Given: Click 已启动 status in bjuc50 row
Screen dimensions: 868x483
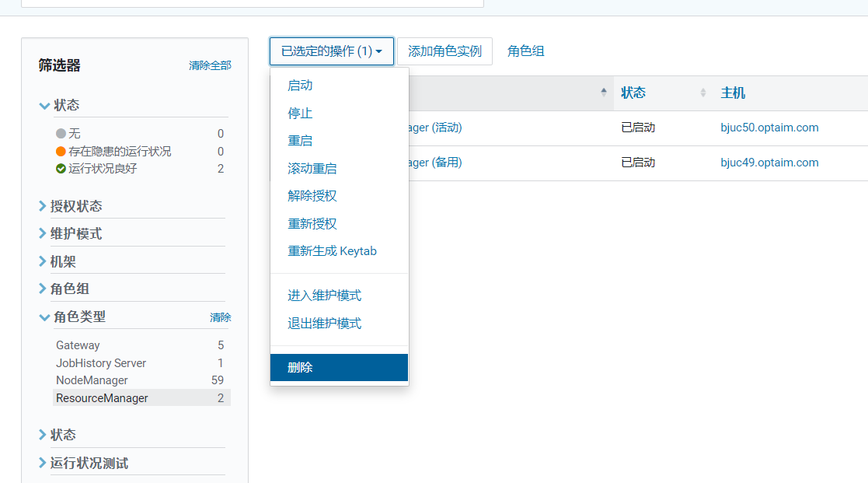Looking at the screenshot, I should 638,128.
